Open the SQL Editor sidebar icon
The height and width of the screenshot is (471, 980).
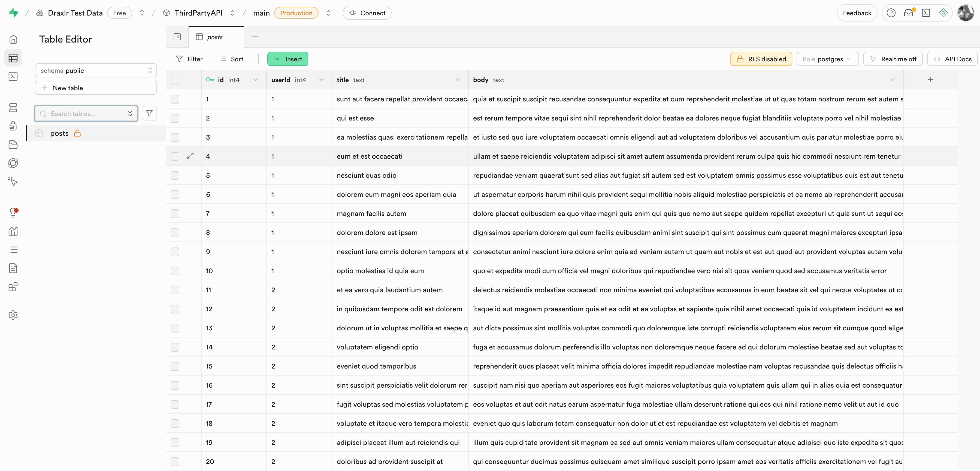13,77
